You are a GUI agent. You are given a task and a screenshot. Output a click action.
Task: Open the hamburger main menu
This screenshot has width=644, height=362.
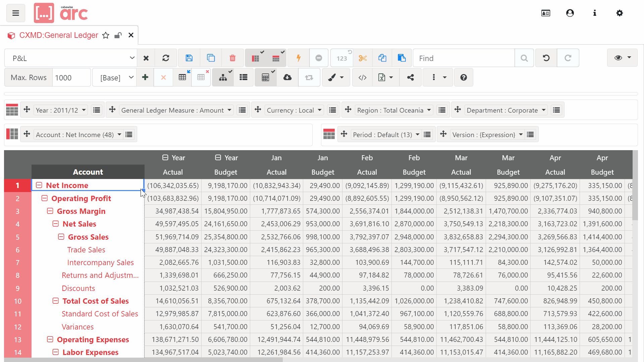click(x=16, y=13)
